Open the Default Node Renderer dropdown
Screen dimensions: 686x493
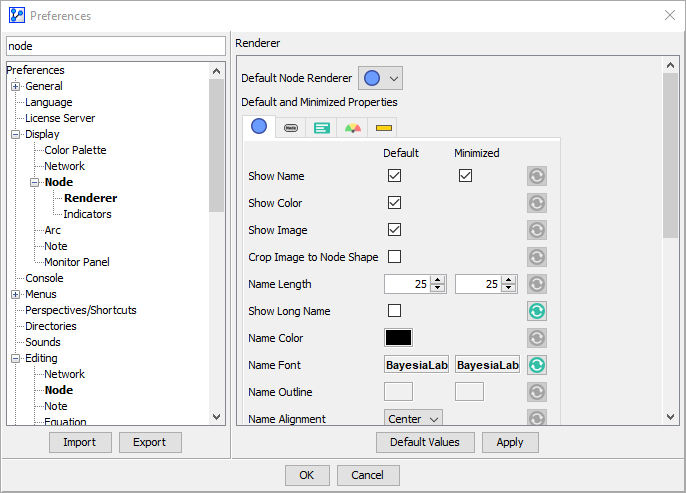pos(380,78)
